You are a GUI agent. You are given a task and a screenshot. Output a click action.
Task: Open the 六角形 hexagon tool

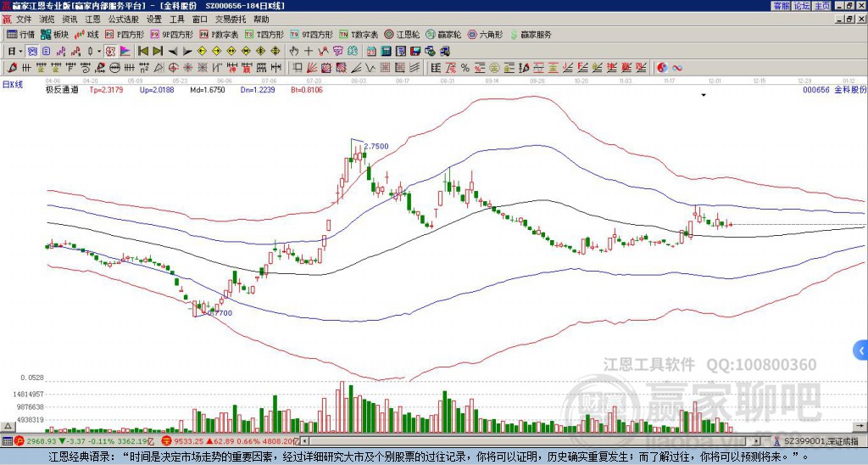(484, 35)
